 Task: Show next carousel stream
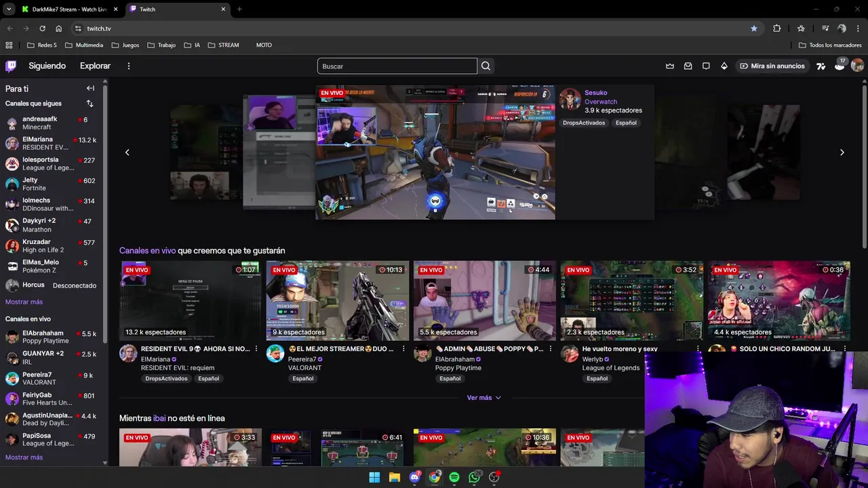(x=842, y=152)
